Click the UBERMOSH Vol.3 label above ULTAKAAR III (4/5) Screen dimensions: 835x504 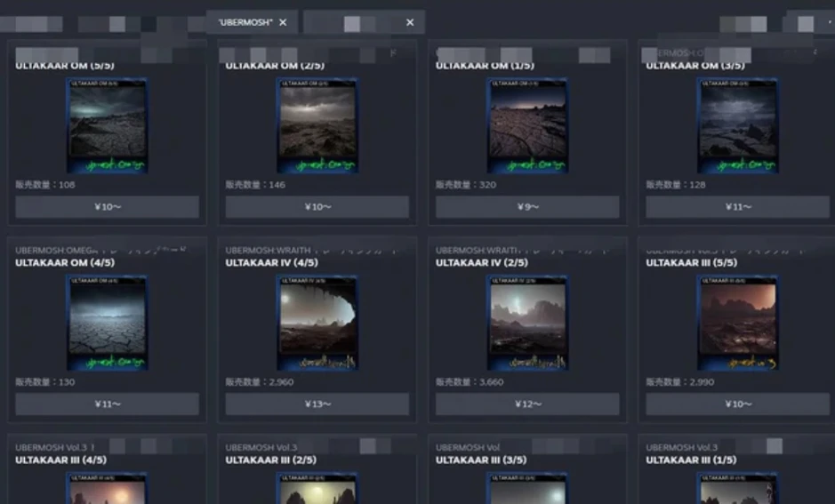(52, 448)
